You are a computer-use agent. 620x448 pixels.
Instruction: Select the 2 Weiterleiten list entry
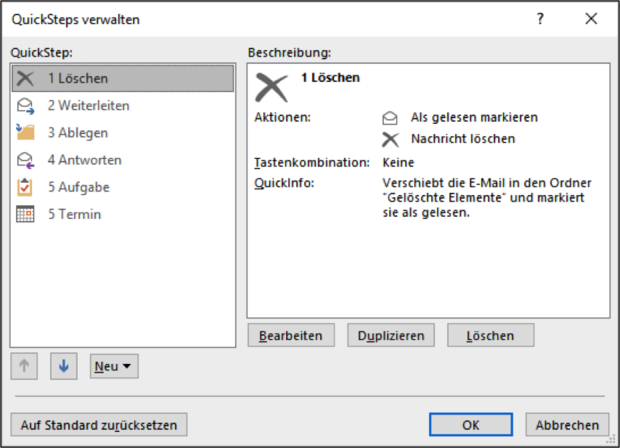123,106
